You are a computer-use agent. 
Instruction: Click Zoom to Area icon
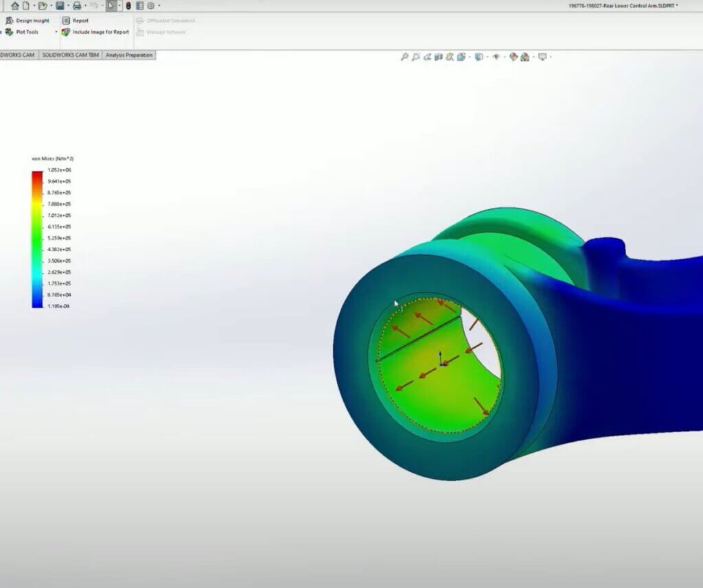pyautogui.click(x=415, y=56)
